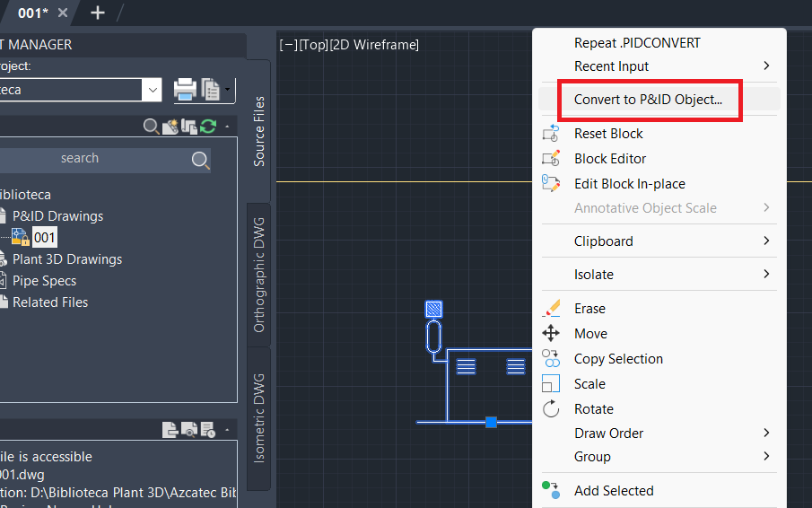
Task: Click the Top viewport view control label
Action: [x=314, y=45]
